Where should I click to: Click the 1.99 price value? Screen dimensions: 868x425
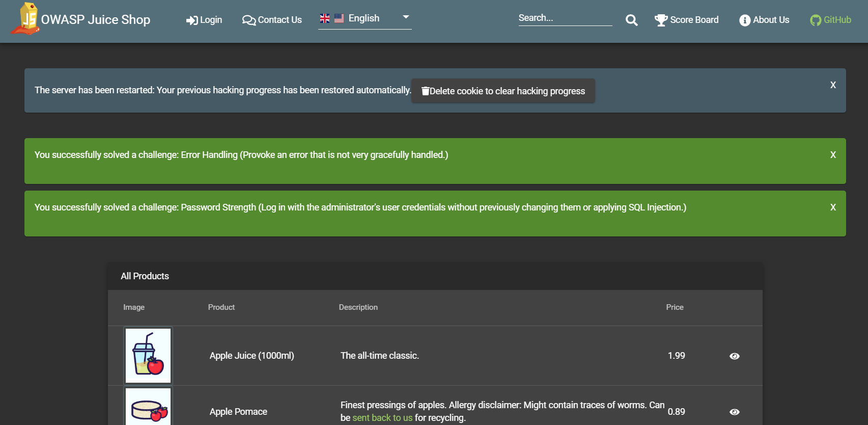(676, 356)
